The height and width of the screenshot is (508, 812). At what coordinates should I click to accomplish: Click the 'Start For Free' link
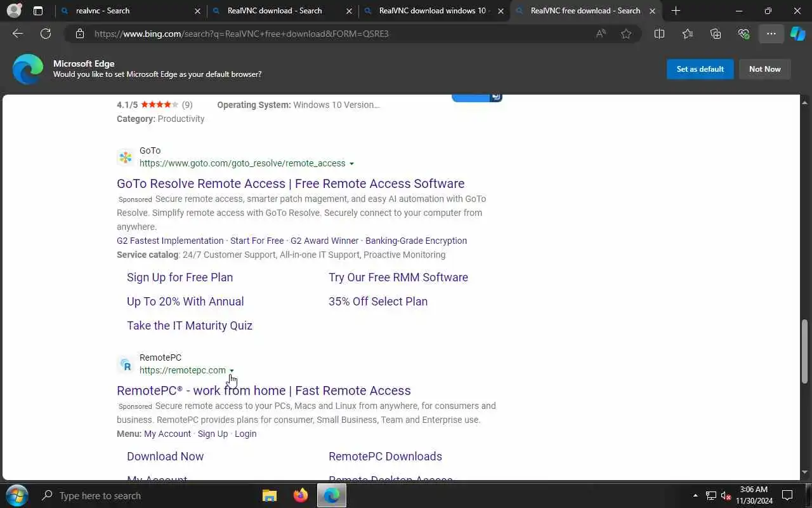pos(257,241)
